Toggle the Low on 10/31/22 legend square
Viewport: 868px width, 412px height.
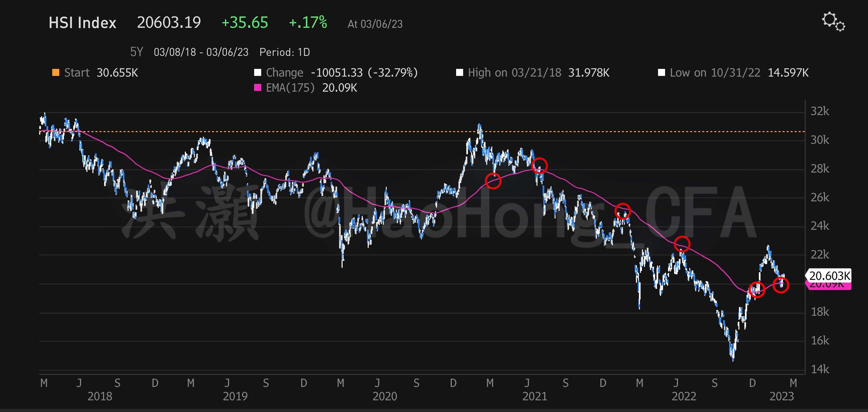tap(661, 73)
